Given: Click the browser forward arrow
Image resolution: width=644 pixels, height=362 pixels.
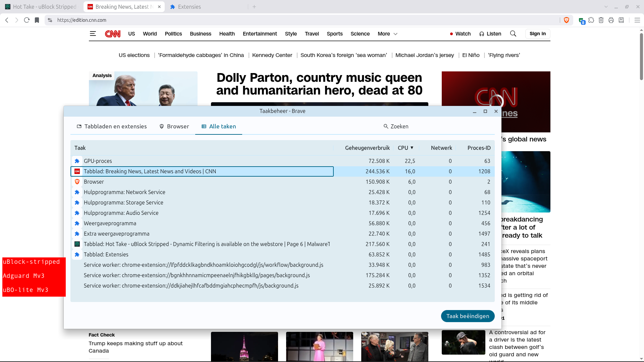Looking at the screenshot, I should (17, 20).
